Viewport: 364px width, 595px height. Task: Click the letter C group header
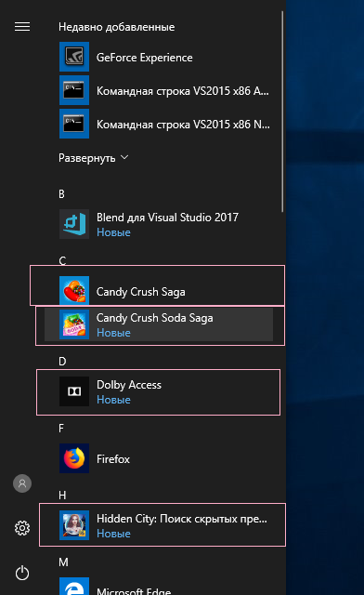(62, 260)
